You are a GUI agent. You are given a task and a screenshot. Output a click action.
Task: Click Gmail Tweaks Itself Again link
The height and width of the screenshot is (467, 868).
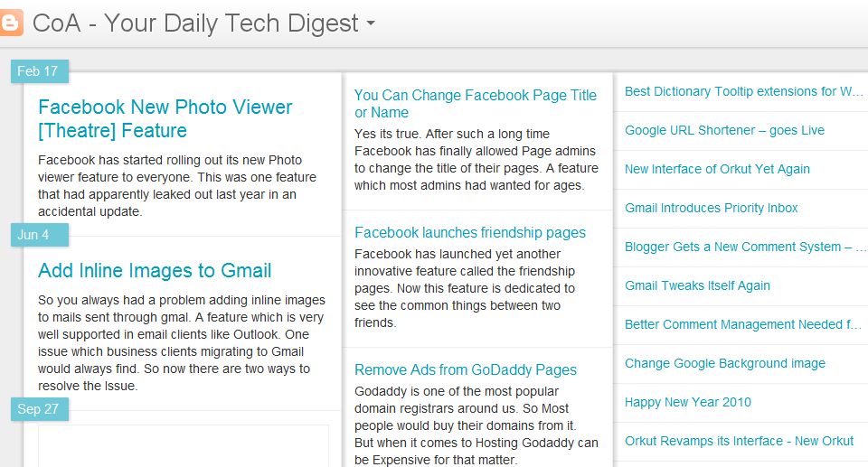tap(697, 285)
